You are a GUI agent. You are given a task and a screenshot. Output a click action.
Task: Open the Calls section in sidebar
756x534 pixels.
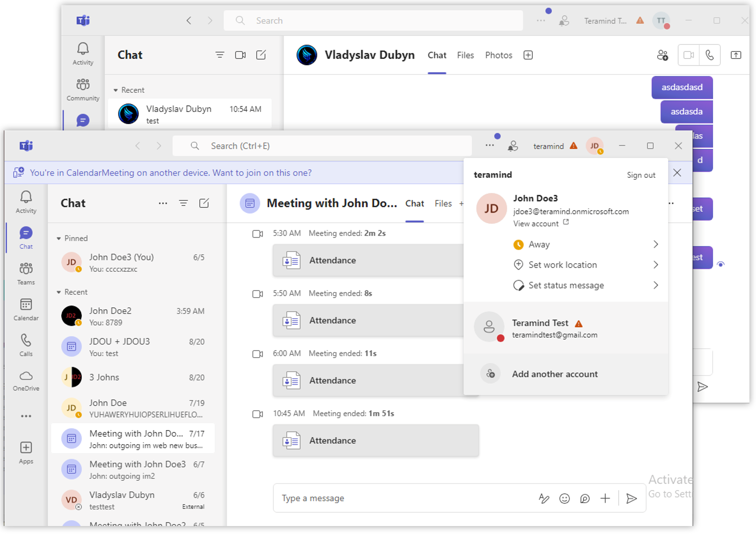(26, 345)
